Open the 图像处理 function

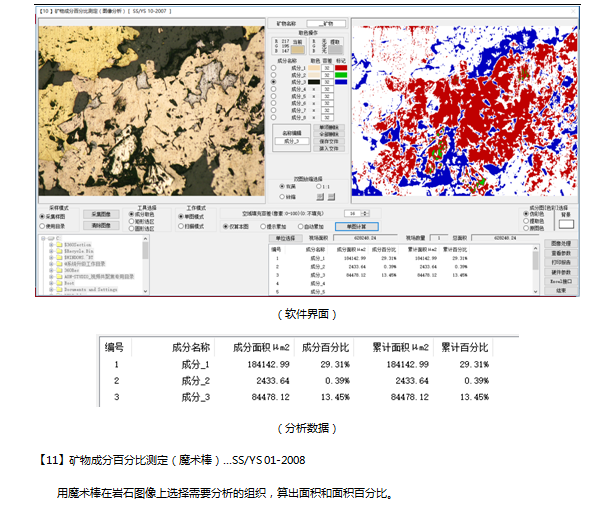click(563, 243)
